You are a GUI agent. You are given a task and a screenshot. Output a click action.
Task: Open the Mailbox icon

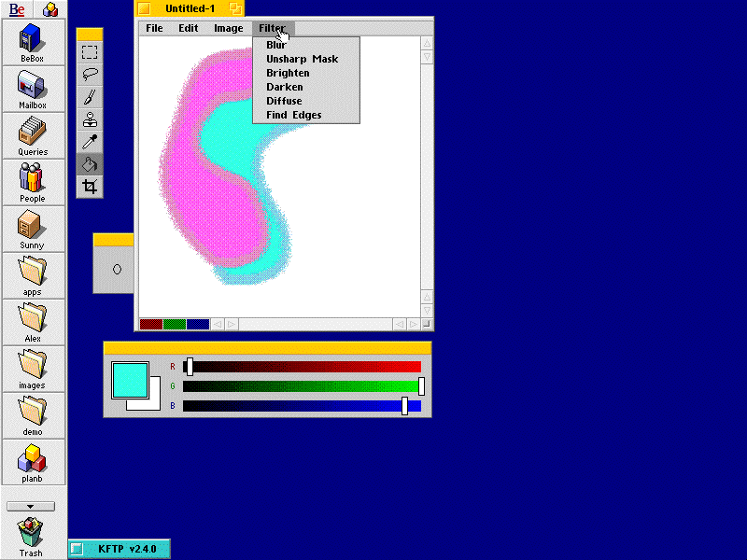coord(33,90)
